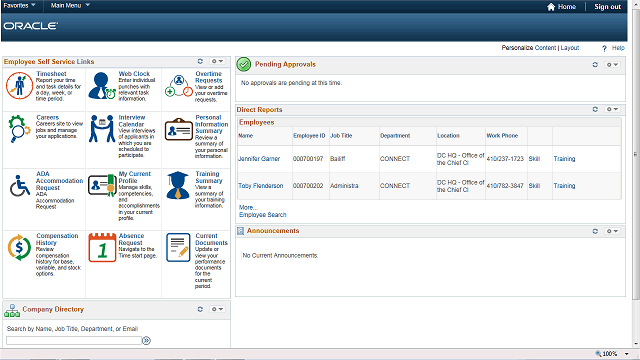Screen dimensions: 640x360
Task: Click the Company Directory search input field
Action: click(74, 340)
